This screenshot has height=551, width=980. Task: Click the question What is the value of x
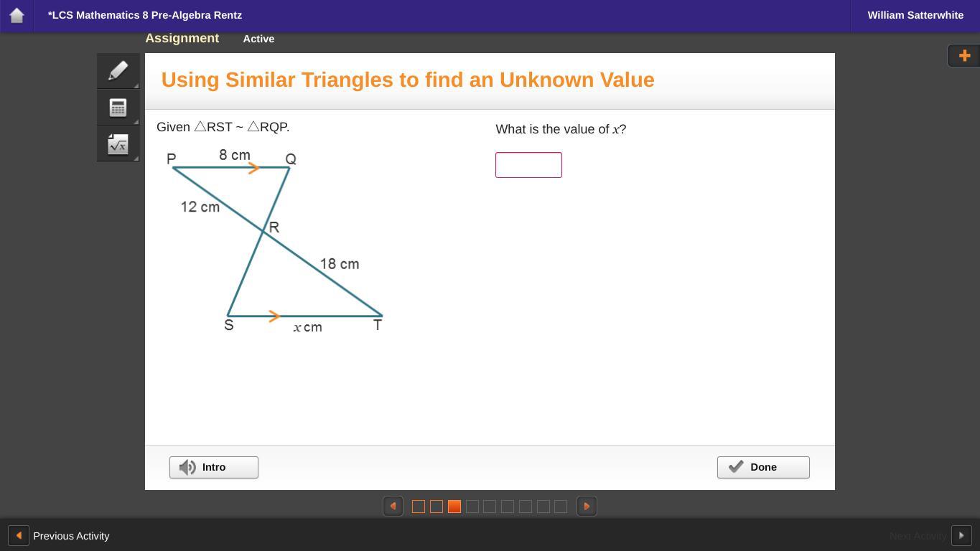coord(561,129)
